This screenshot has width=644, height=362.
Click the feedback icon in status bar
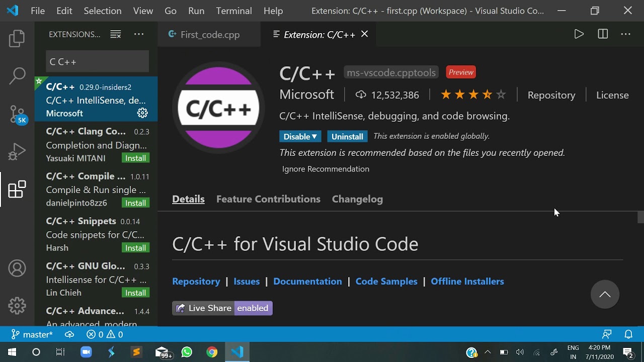pos(607,334)
